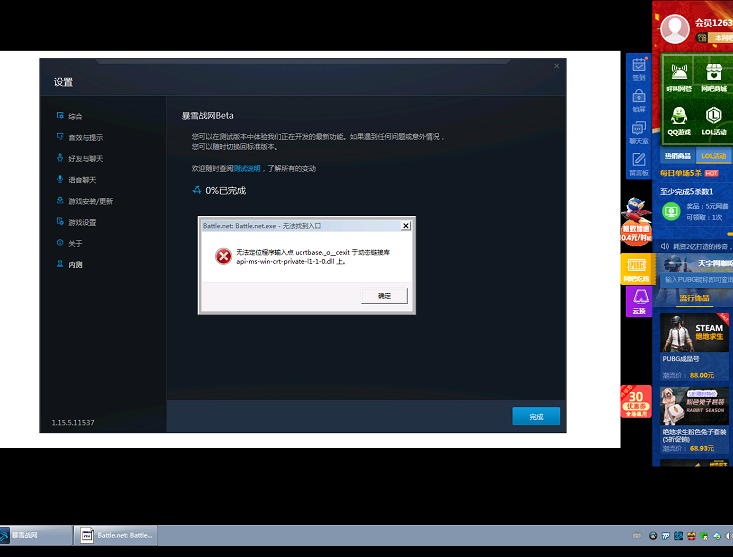Click the blue 完成 button
733x557 pixels.
click(536, 416)
